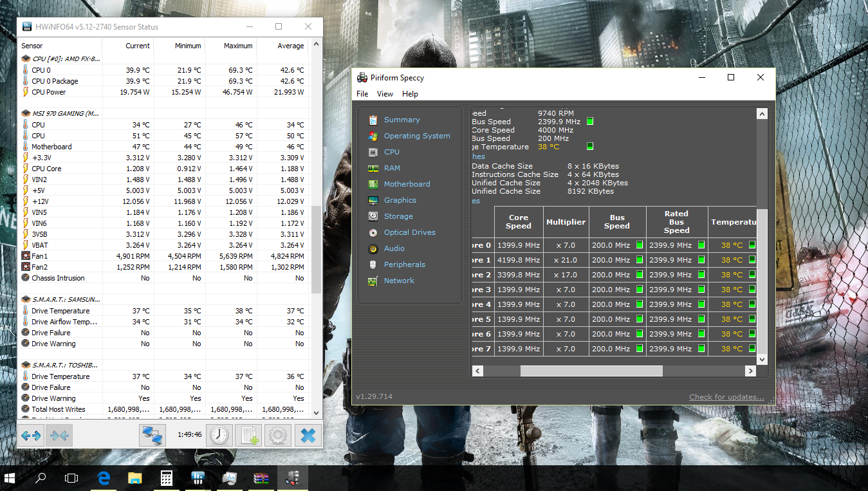Open Peripherals section in Speccy sidebar
The width and height of the screenshot is (868, 491).
(x=396, y=264)
